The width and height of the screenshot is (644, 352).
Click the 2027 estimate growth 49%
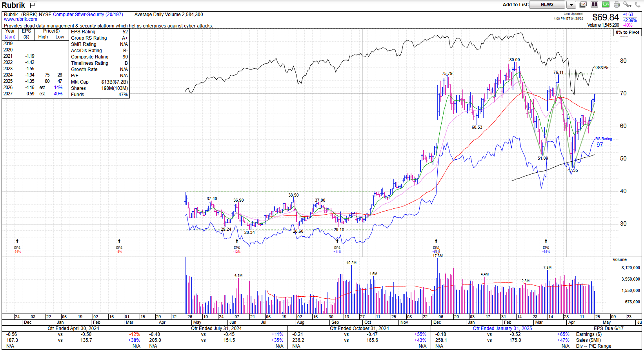58,94
